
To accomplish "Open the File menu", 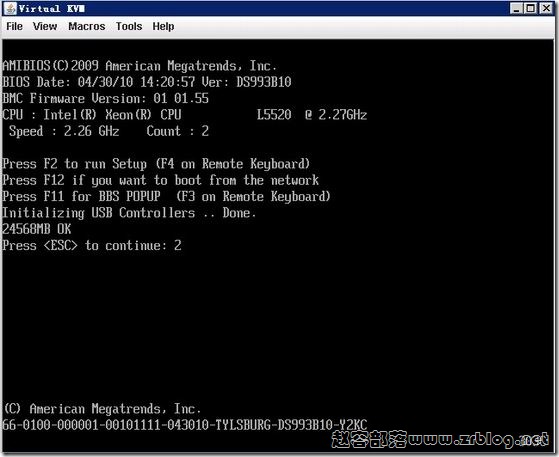I will [14, 26].
